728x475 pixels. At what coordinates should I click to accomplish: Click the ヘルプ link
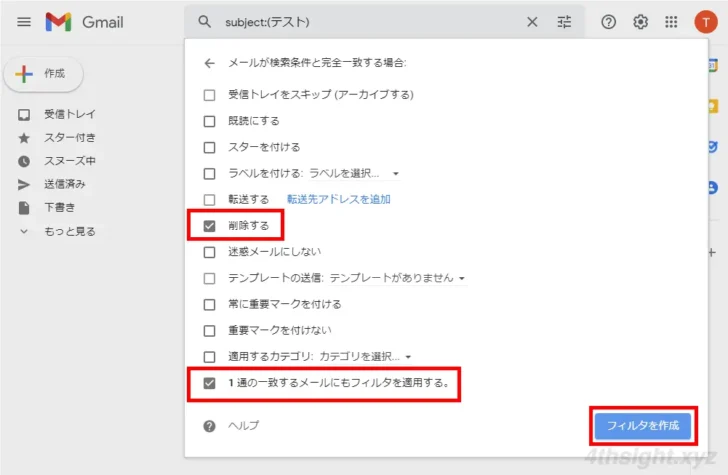243,425
